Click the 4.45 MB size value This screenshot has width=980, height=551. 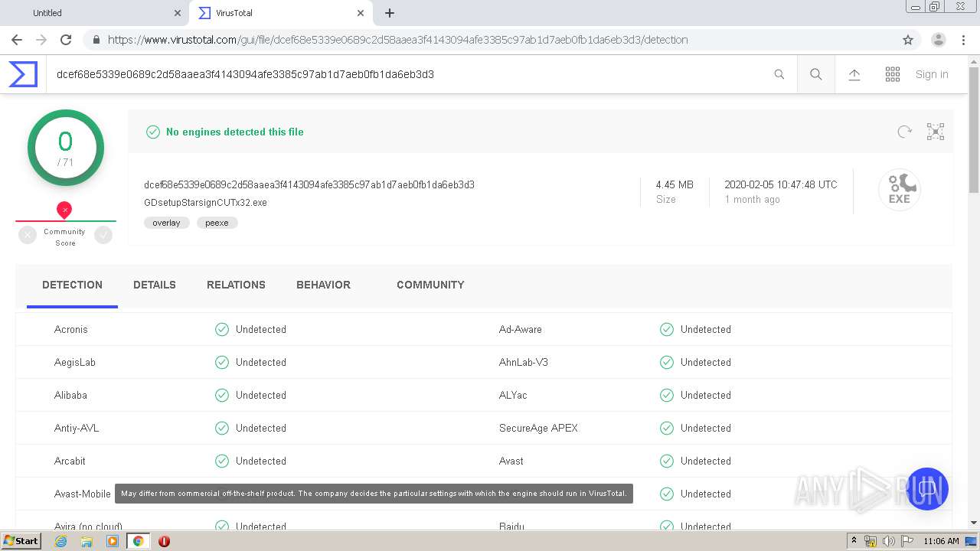coord(675,184)
